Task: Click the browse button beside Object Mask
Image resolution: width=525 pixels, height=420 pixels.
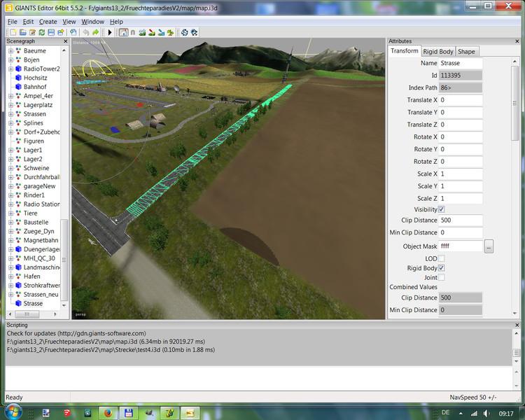Action: point(489,246)
